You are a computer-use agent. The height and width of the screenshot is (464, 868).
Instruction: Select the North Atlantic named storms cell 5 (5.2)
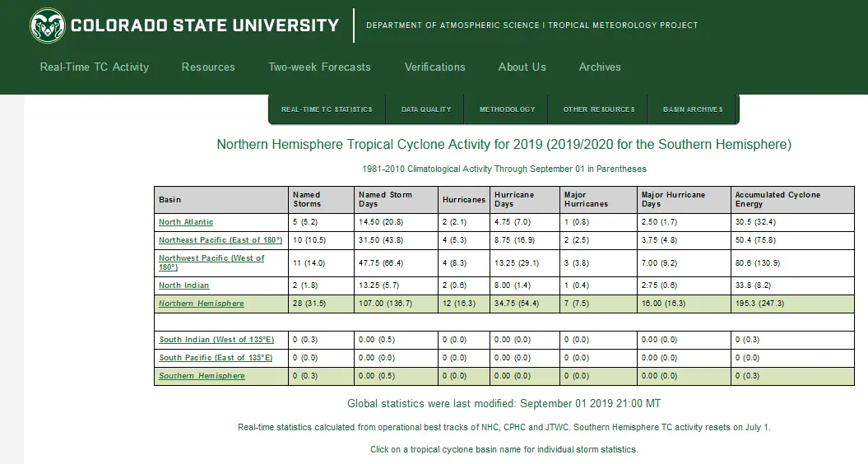point(321,223)
